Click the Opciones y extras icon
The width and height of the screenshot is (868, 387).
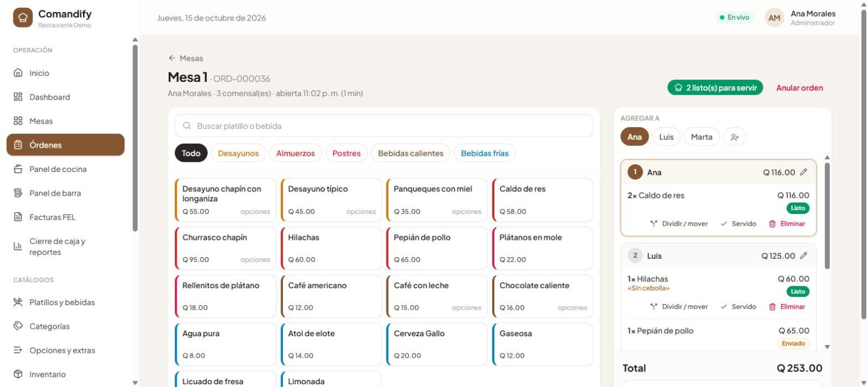click(18, 351)
